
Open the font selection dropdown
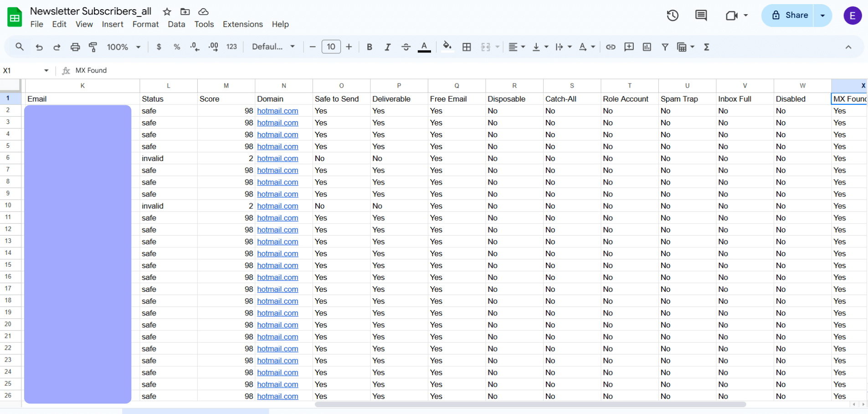pyautogui.click(x=272, y=47)
